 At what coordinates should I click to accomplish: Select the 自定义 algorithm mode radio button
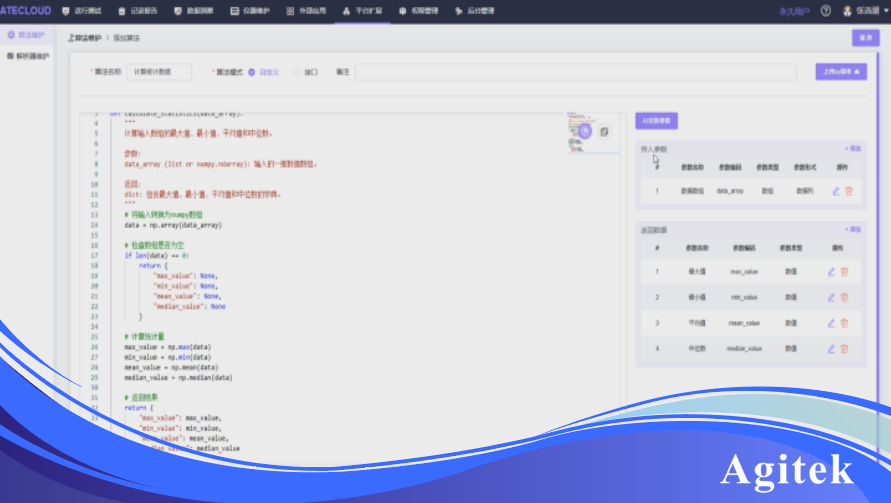coord(251,72)
